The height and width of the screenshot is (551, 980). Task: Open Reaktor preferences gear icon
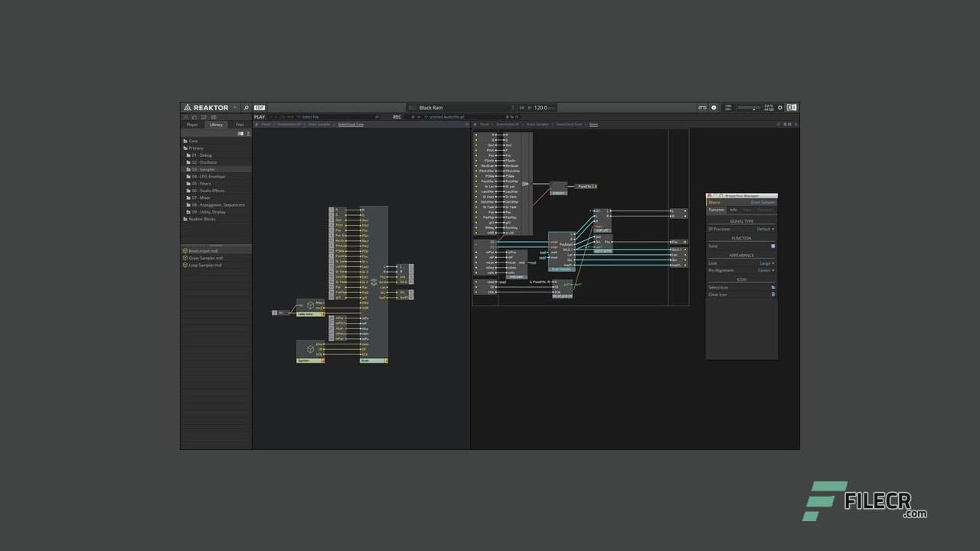pyautogui.click(x=779, y=107)
